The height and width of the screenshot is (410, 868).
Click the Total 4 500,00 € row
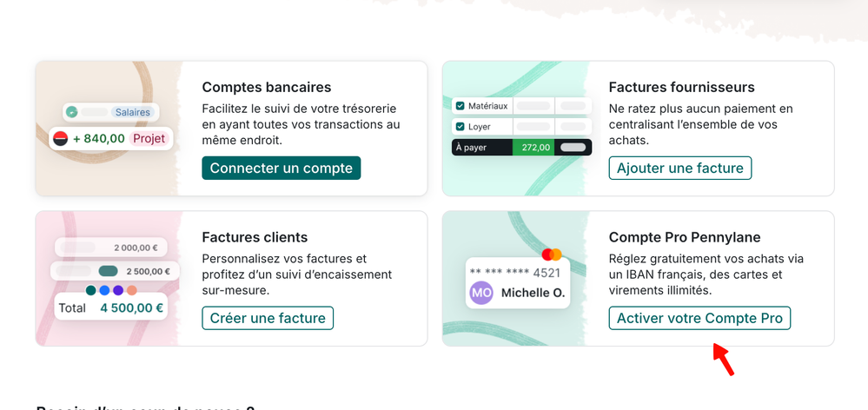click(x=110, y=307)
